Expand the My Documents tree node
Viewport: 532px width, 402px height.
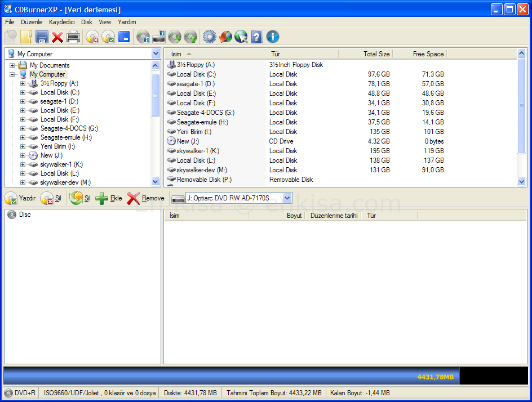12,65
